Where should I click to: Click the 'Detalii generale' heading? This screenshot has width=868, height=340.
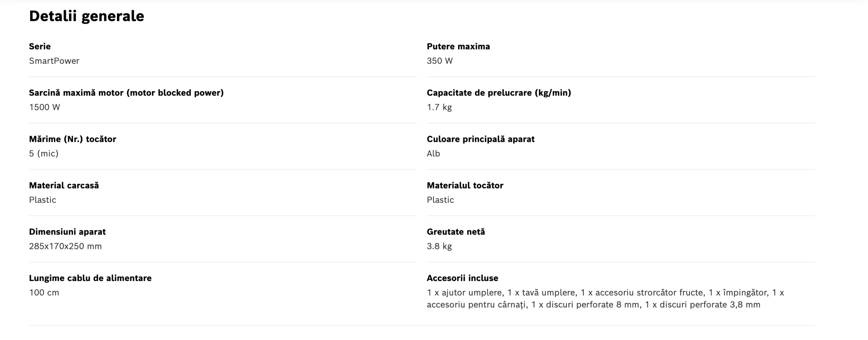click(x=86, y=16)
